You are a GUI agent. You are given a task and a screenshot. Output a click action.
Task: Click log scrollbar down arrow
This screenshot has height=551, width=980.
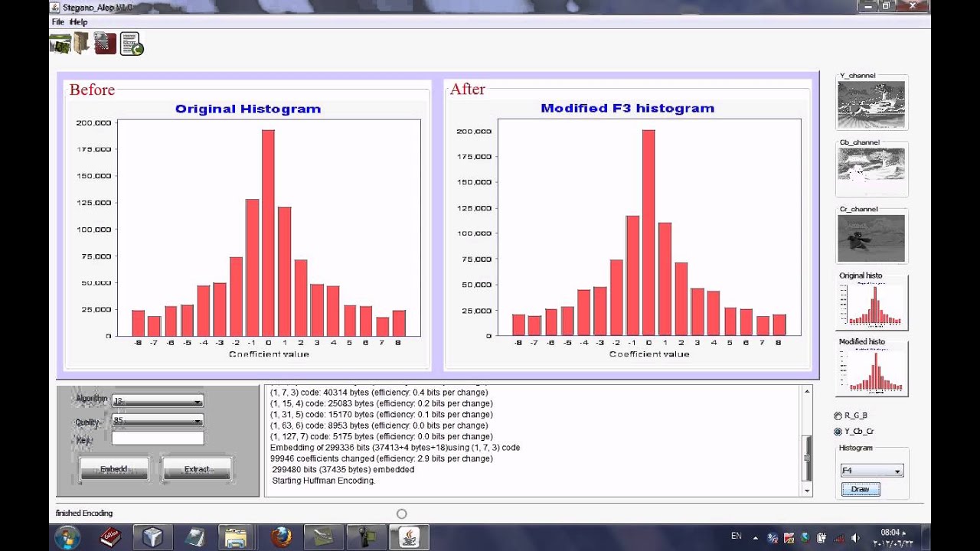pos(806,490)
